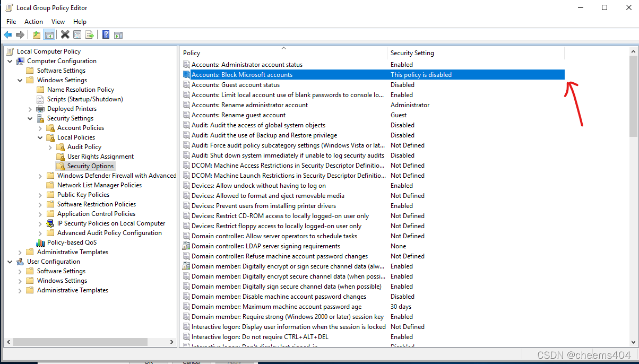639x364 pixels.
Task: Expand Windows Defender Firewall with Advanced node
Action: [40, 176]
